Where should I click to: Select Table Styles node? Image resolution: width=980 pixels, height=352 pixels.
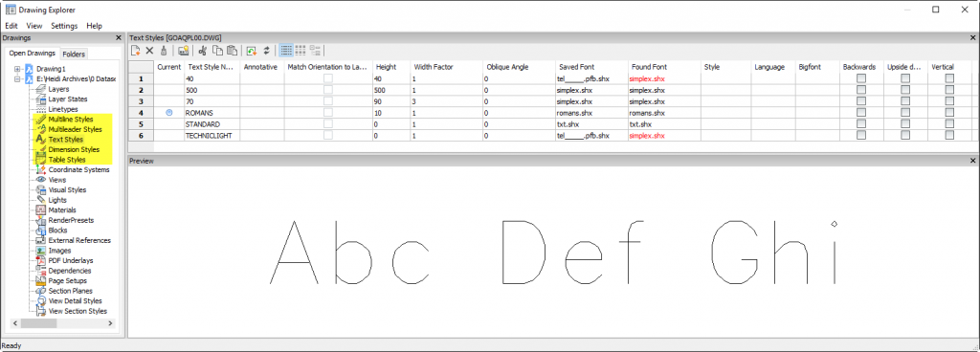[67, 159]
